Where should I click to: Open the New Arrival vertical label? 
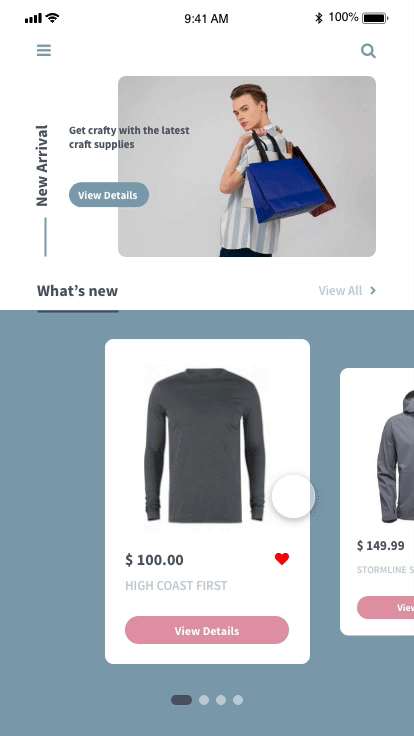pos(42,165)
